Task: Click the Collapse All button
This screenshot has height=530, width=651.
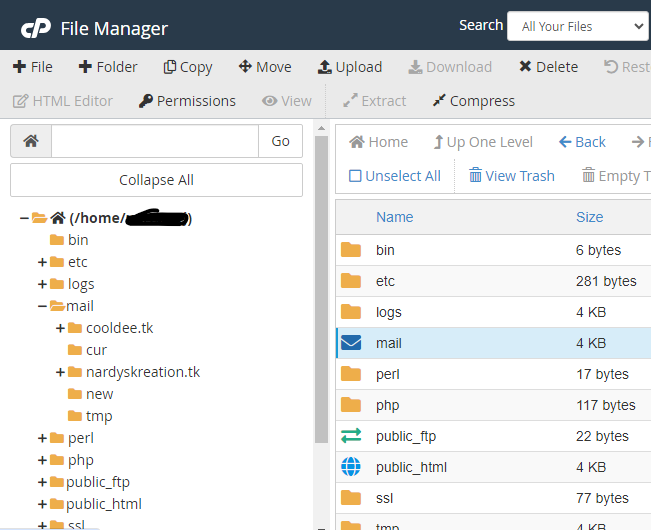Action: 157,180
